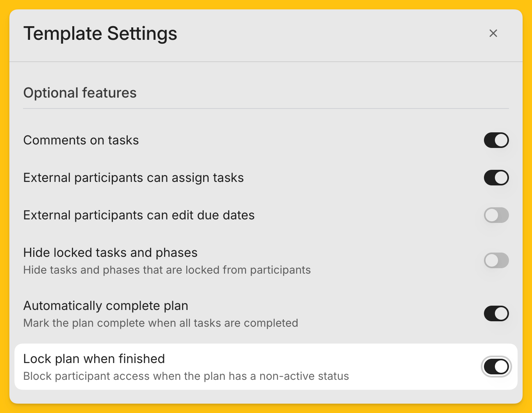532x413 pixels.
Task: Click the Hide locked tasks and phases label
Action: (111, 253)
